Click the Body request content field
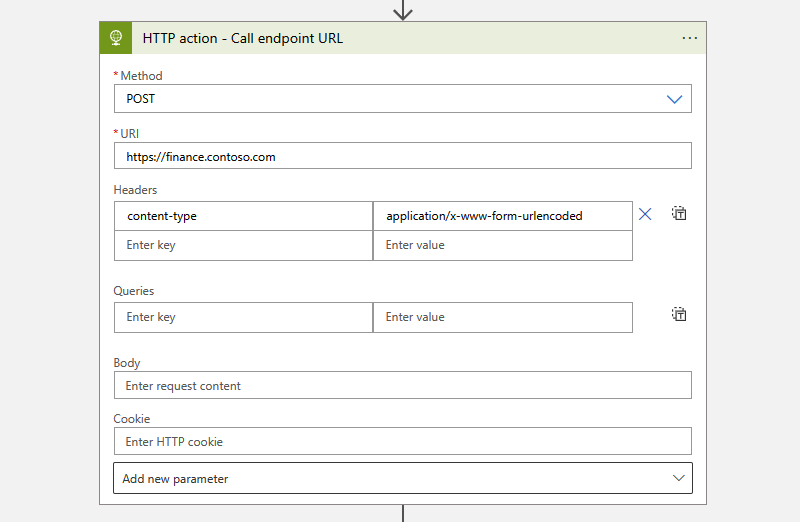This screenshot has height=522, width=800. tap(402, 386)
